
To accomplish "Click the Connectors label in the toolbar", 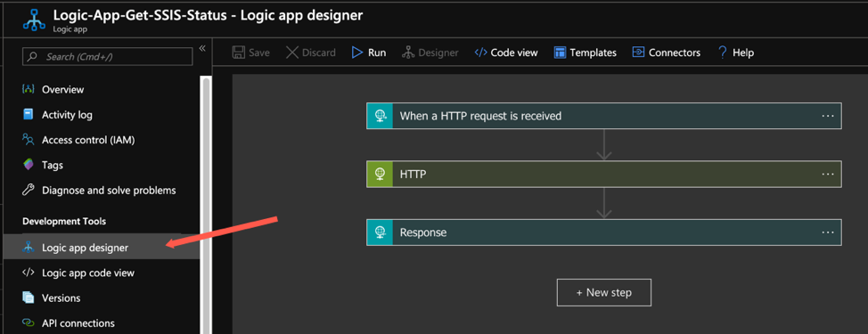I will [675, 53].
